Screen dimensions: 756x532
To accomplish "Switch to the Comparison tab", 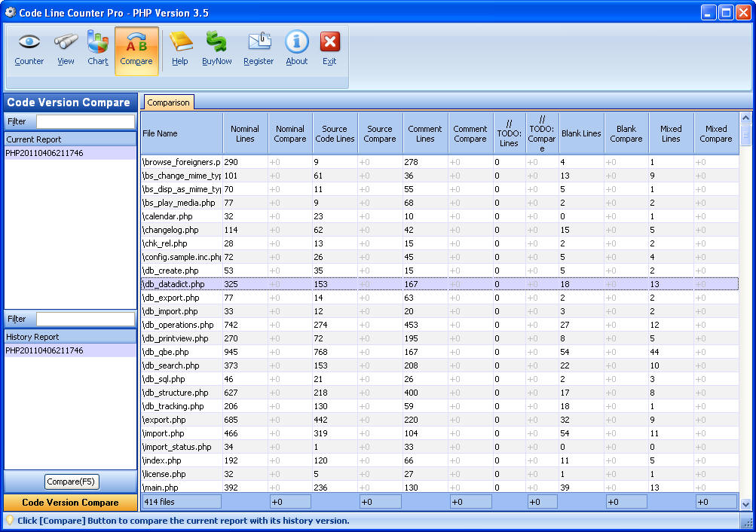I will click(168, 102).
